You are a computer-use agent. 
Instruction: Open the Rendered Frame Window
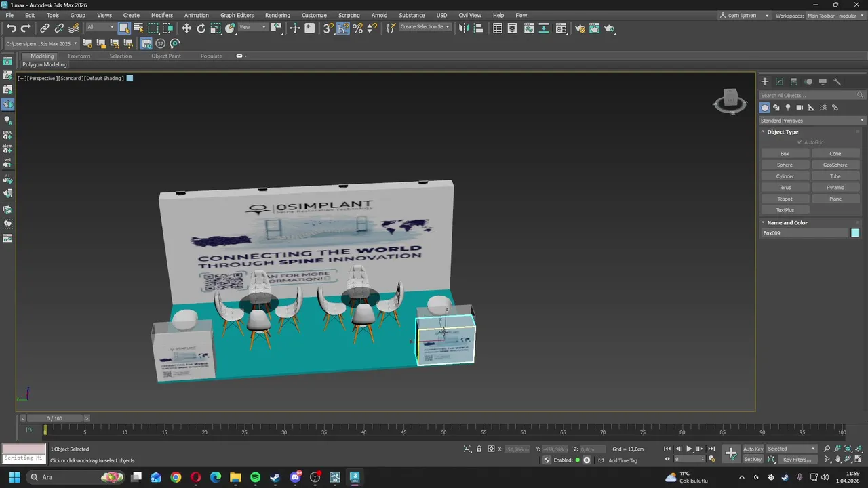(x=594, y=28)
